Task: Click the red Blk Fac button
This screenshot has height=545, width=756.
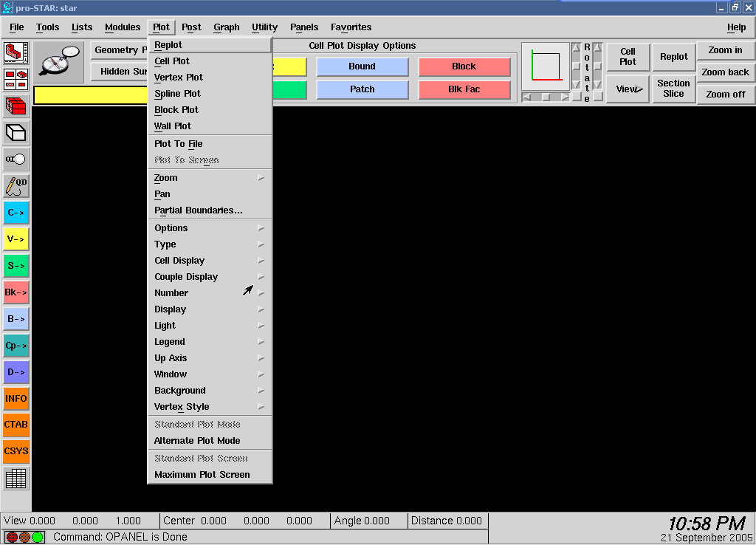Action: (x=464, y=89)
